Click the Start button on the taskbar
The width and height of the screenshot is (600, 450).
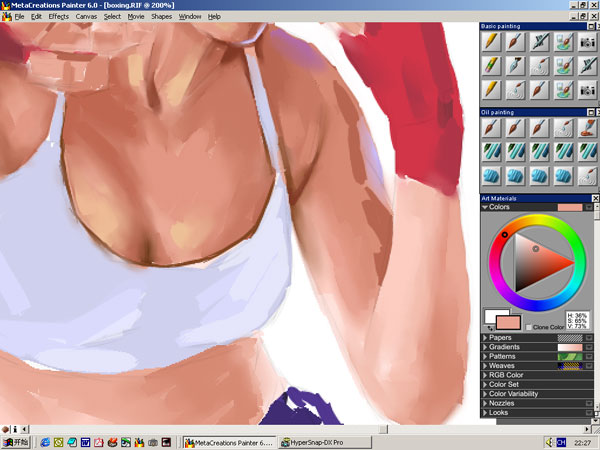[15, 443]
